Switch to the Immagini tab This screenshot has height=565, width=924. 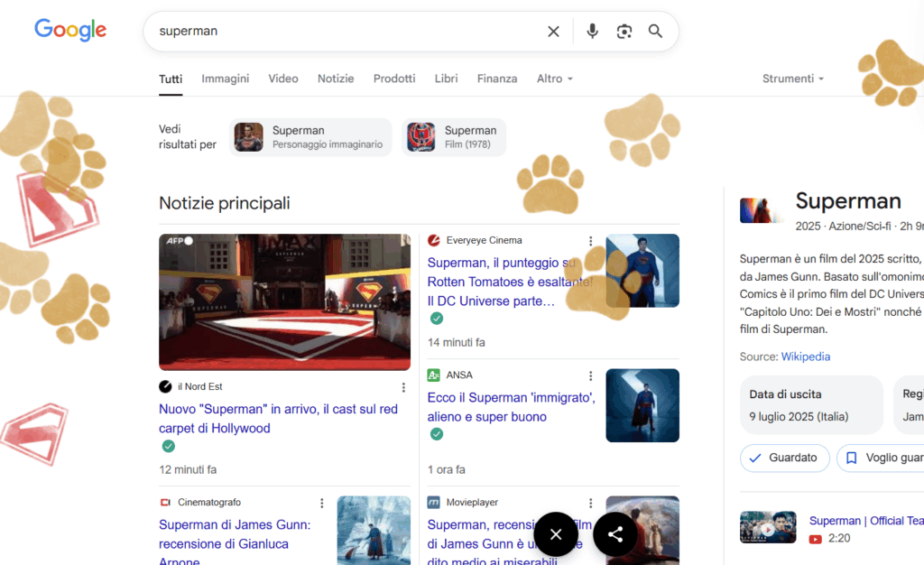[x=225, y=79]
